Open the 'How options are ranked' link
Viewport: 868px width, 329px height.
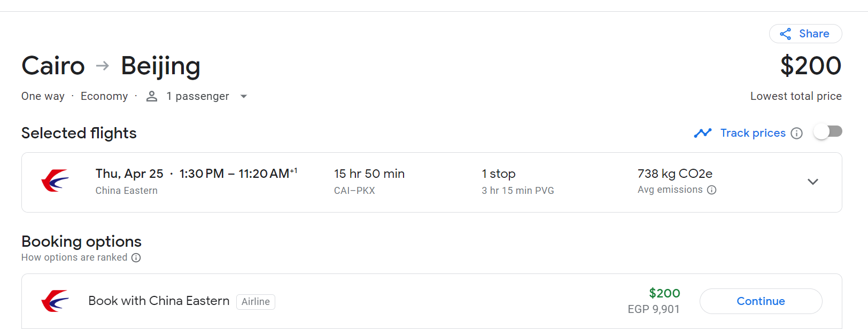coord(74,257)
